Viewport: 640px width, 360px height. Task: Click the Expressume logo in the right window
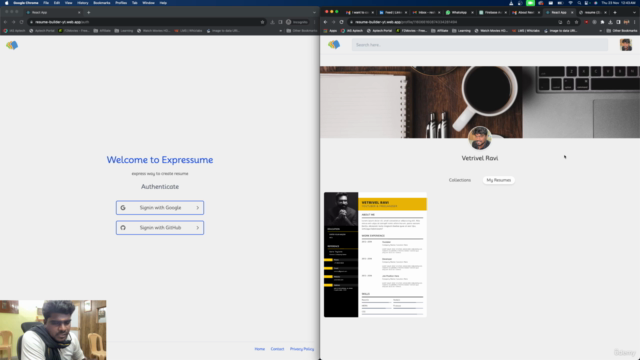coord(334,44)
